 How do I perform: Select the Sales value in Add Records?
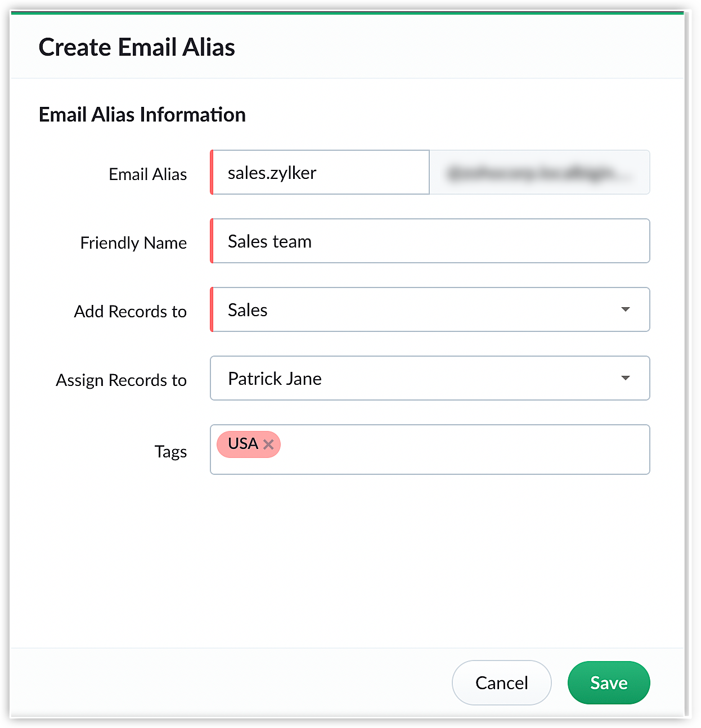(248, 310)
